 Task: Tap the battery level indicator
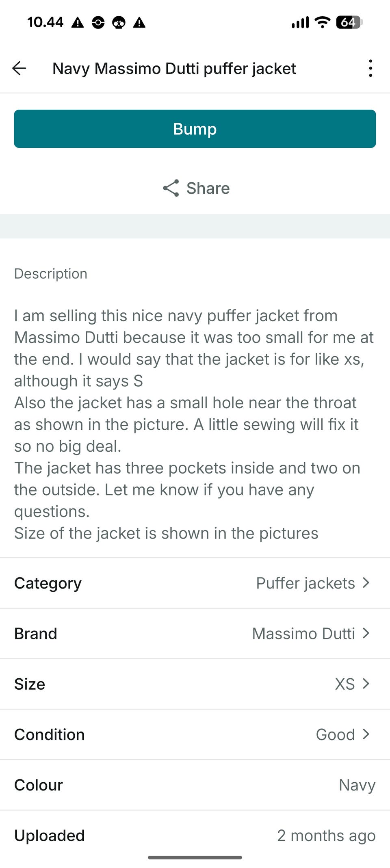click(349, 22)
